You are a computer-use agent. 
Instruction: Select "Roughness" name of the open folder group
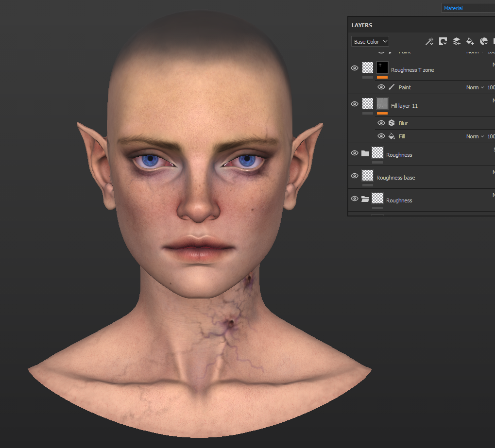pyautogui.click(x=399, y=200)
